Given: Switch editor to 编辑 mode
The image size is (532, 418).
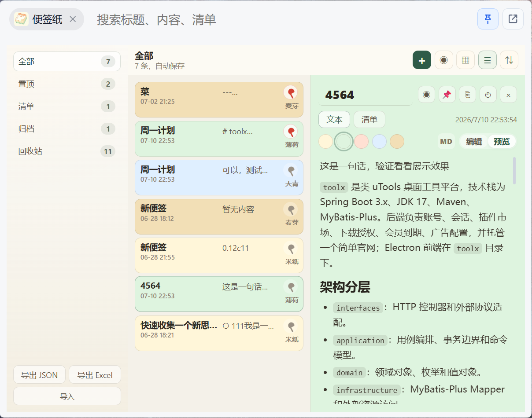Looking at the screenshot, I should click(474, 141).
